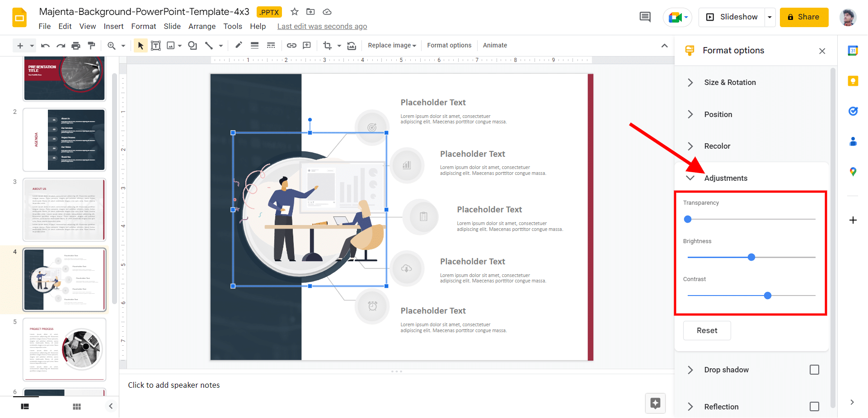
Task: Open Google Keep from the side panel
Action: pos(853,81)
